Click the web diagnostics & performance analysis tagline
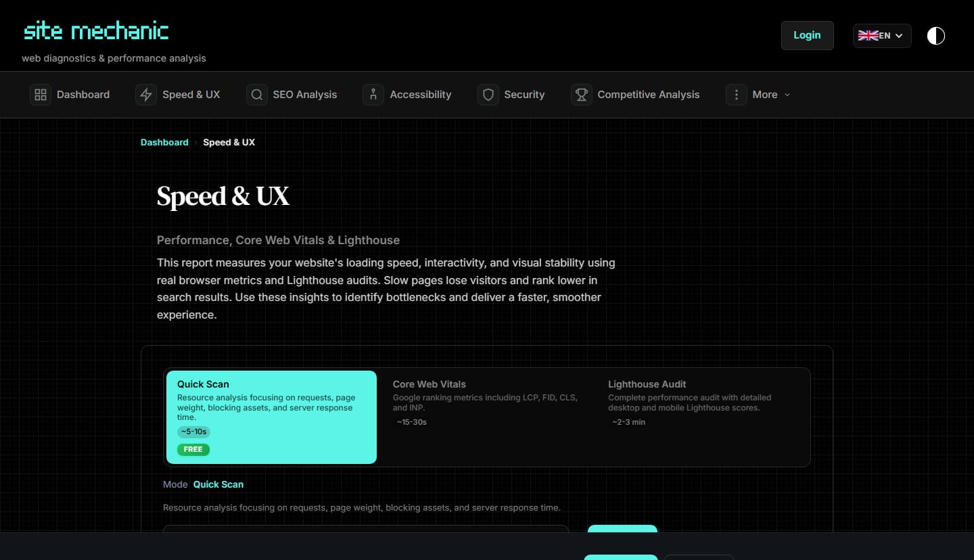The width and height of the screenshot is (974, 560). (114, 58)
